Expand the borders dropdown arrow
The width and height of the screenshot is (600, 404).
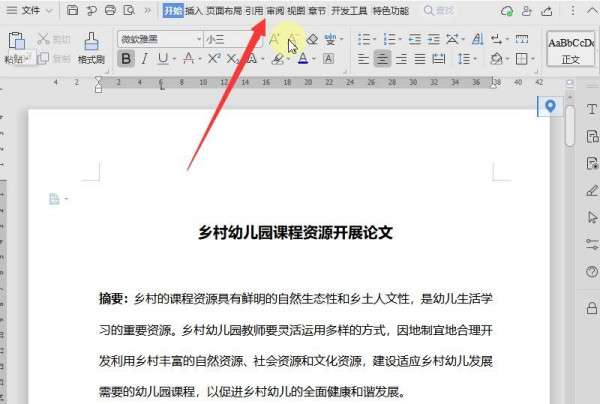532,59
